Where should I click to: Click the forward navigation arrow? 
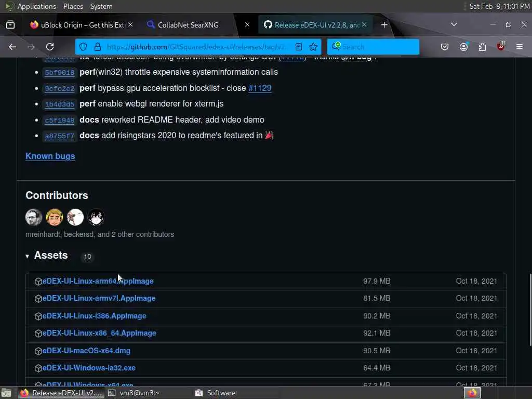point(31,47)
